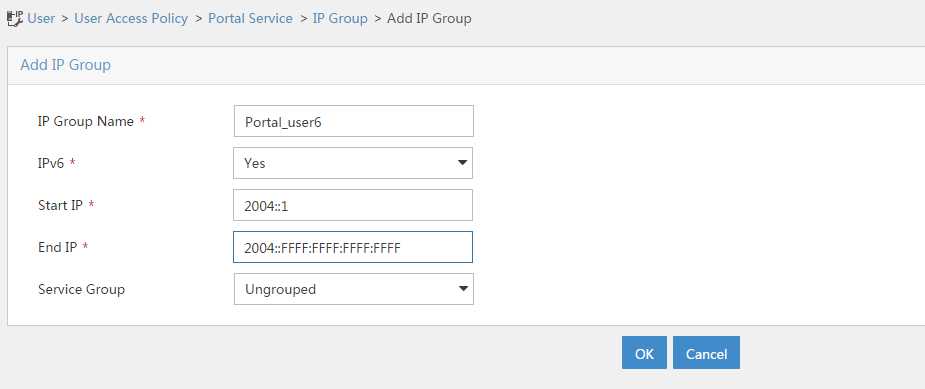Focus the Start IP field containing 2004::1
This screenshot has width=925, height=389.
pos(353,205)
